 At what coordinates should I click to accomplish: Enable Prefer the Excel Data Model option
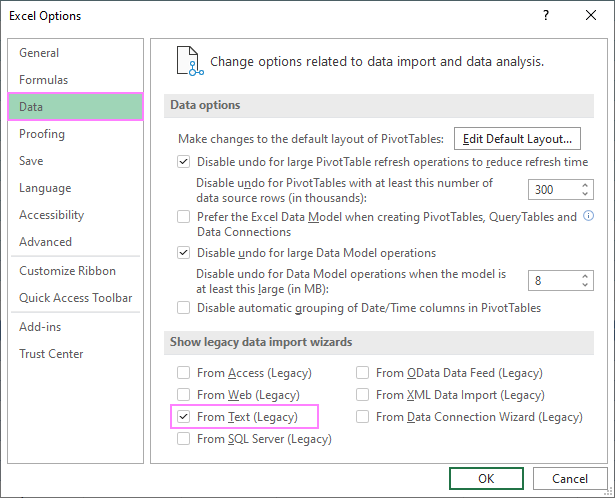click(184, 216)
